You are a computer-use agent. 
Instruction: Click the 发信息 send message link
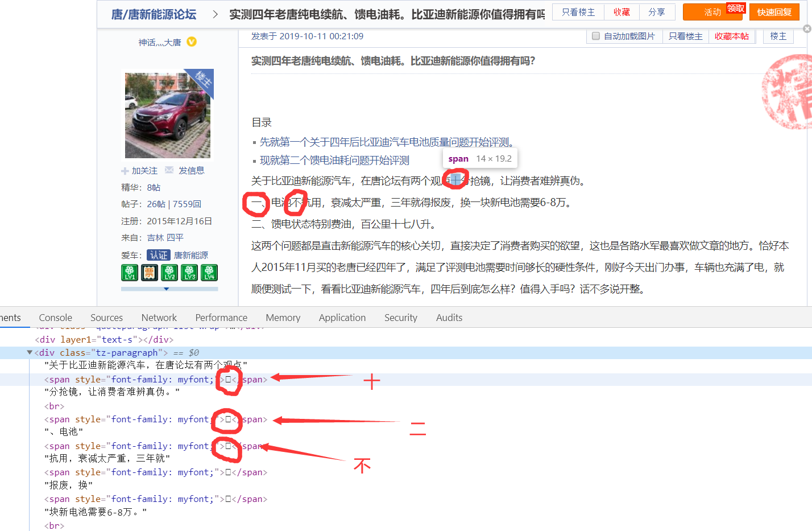pos(191,170)
